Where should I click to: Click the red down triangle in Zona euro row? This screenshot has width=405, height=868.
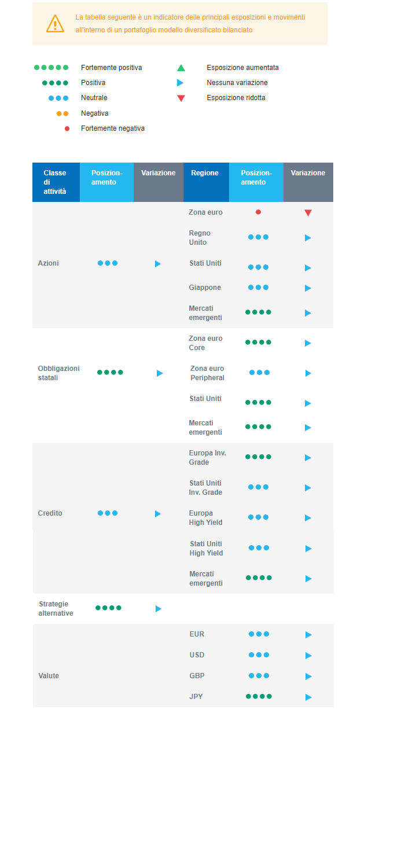click(308, 213)
